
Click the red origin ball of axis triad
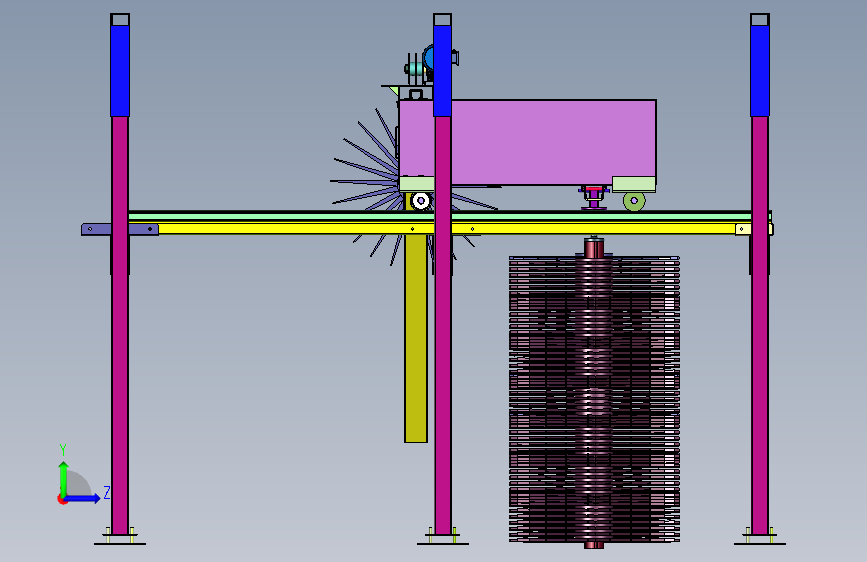tap(62, 499)
